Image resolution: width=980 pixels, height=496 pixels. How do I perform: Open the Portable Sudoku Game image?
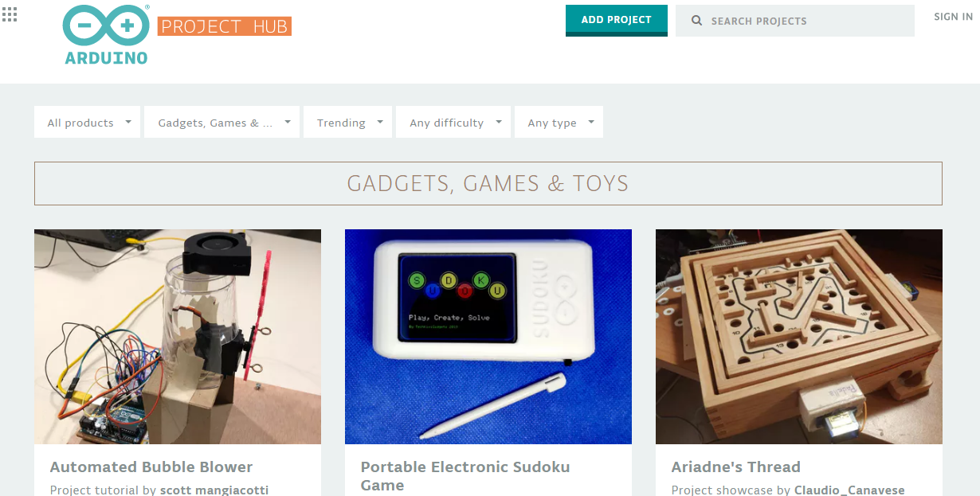(x=488, y=337)
